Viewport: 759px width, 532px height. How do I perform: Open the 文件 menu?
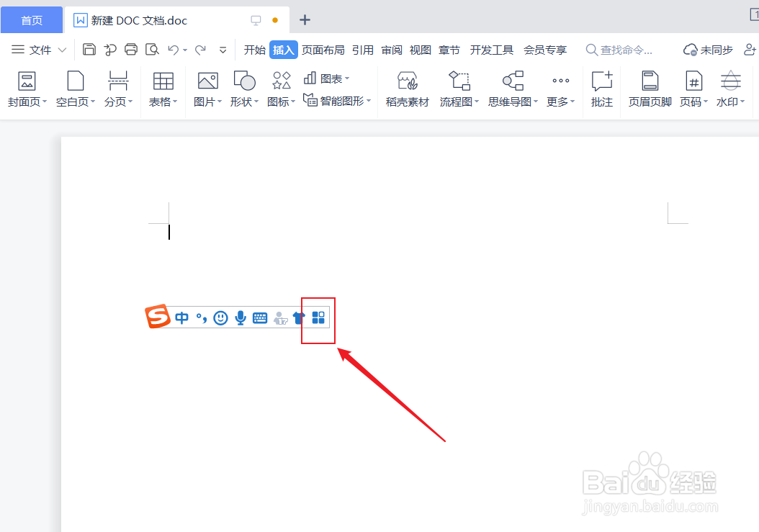(x=40, y=50)
